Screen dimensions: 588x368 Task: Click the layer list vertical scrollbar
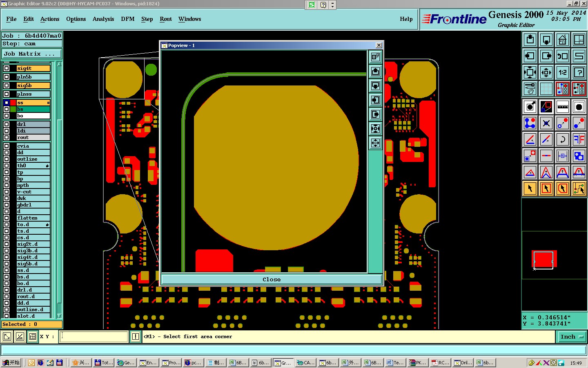click(59, 189)
